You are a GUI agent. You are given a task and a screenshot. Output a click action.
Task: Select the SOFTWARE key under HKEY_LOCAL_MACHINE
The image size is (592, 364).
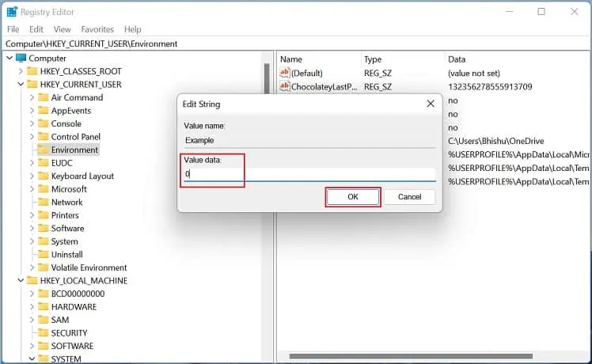72,346
